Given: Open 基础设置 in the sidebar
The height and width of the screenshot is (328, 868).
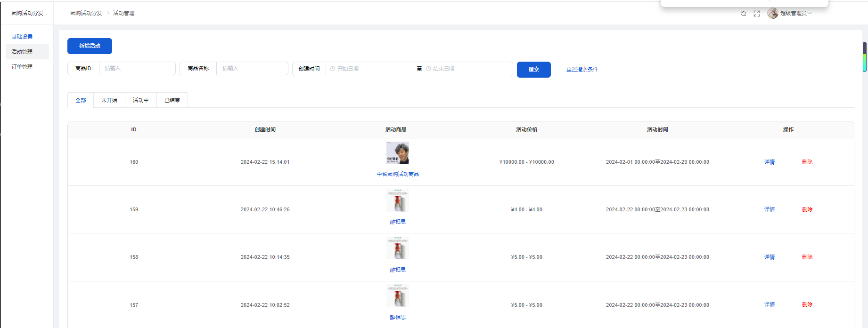Looking at the screenshot, I should click(x=22, y=37).
